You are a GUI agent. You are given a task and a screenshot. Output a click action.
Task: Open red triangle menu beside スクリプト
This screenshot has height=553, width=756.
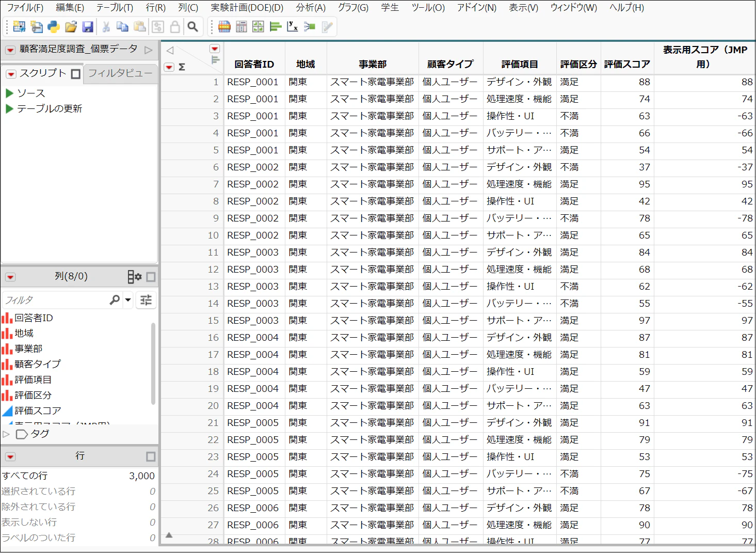point(11,74)
